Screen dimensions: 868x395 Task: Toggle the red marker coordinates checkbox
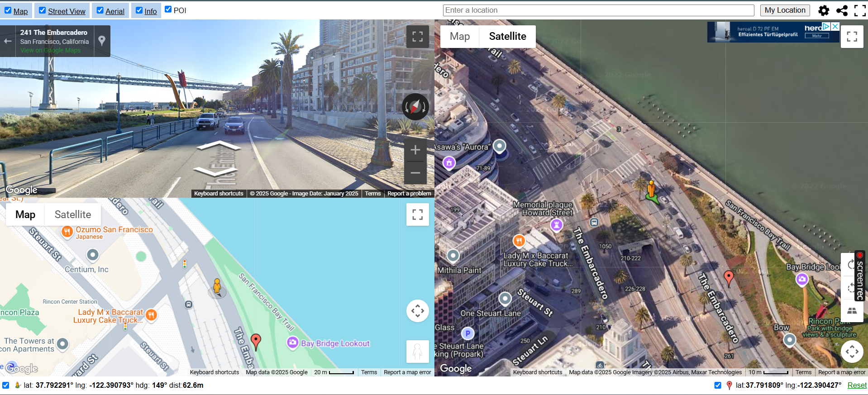(x=718, y=385)
